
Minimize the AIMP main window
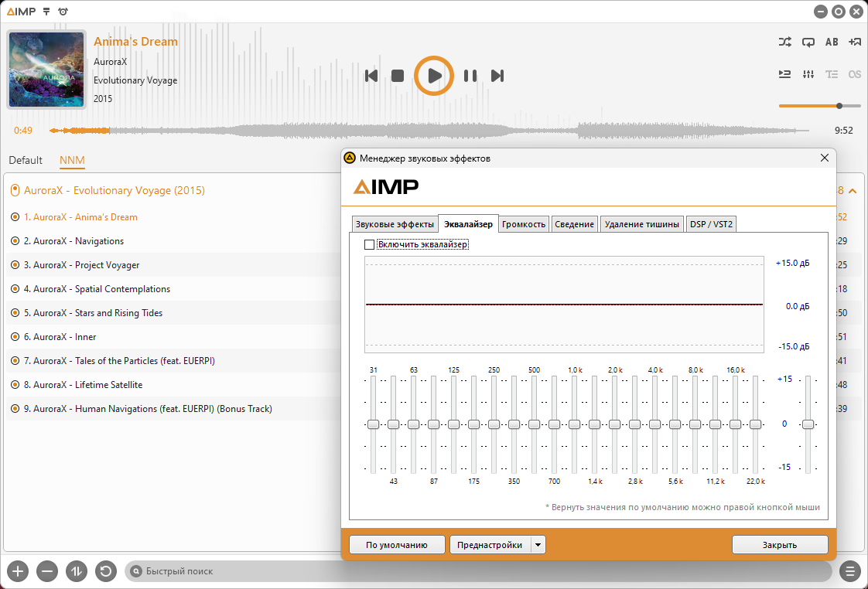pyautogui.click(x=821, y=12)
